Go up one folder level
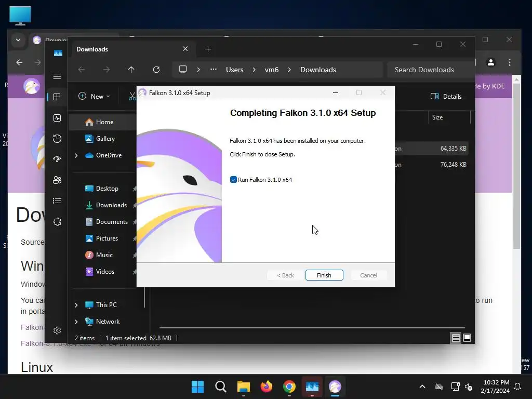532x399 pixels. [131, 70]
